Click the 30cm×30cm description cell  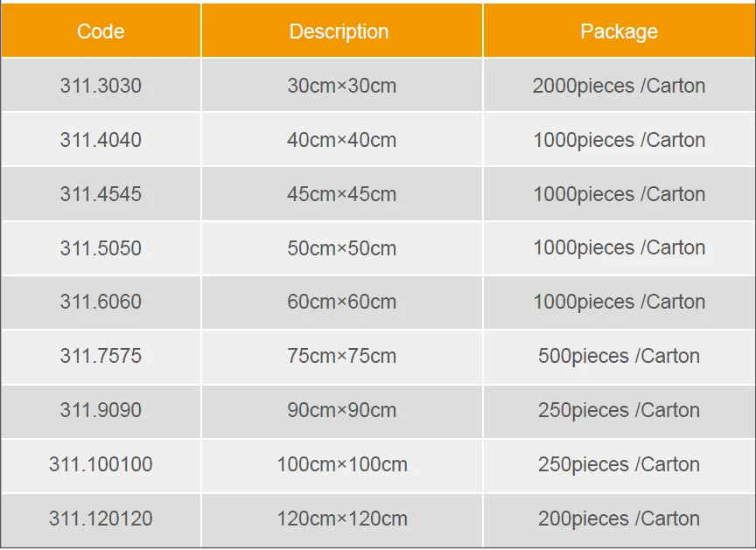(342, 86)
